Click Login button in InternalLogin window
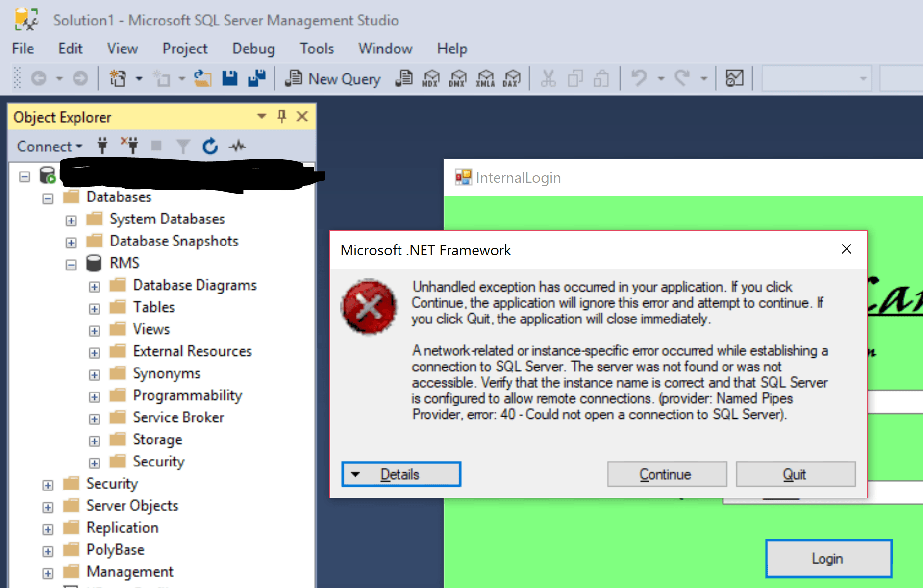Screen dimensions: 923x588 [828, 559]
